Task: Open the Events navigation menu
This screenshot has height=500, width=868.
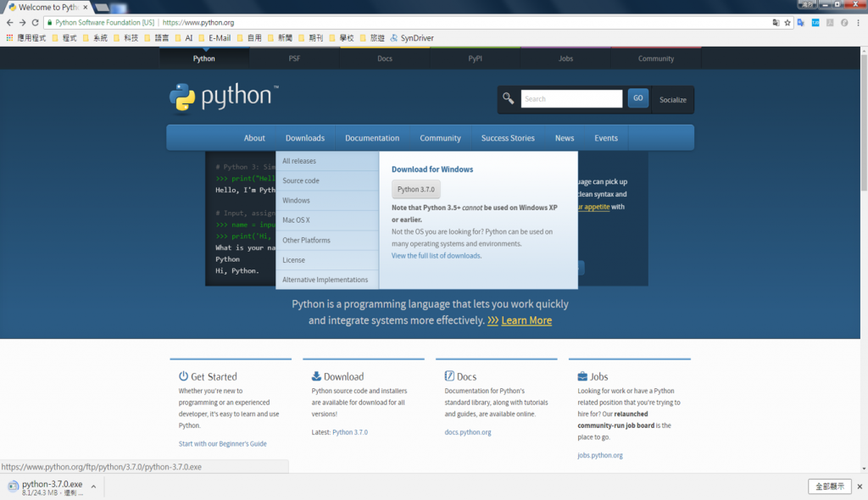Action: pos(606,138)
